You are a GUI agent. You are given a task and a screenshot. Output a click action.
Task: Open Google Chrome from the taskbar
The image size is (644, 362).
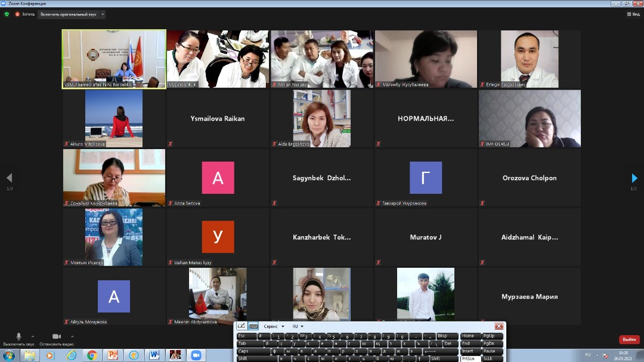(x=92, y=355)
